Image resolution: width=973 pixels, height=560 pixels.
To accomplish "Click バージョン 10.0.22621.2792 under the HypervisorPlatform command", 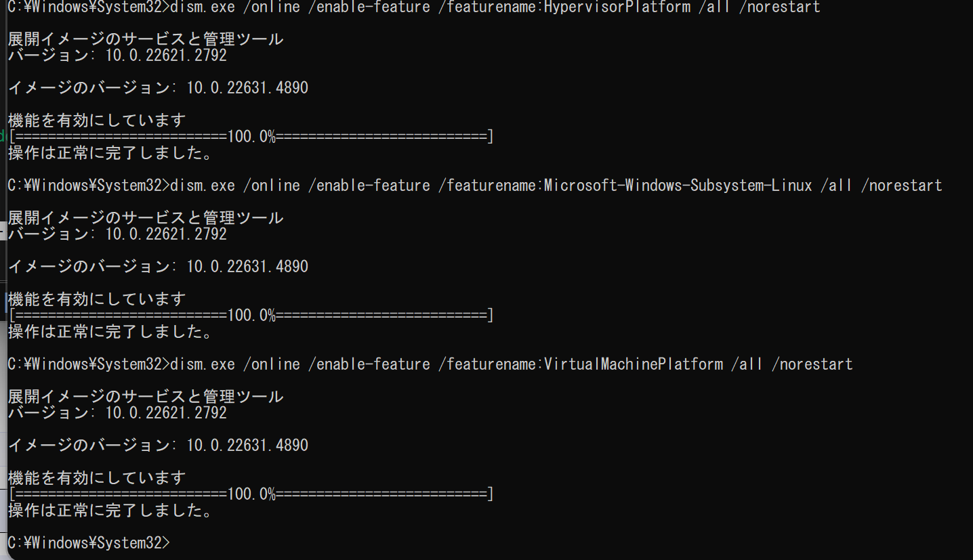I will click(x=117, y=56).
